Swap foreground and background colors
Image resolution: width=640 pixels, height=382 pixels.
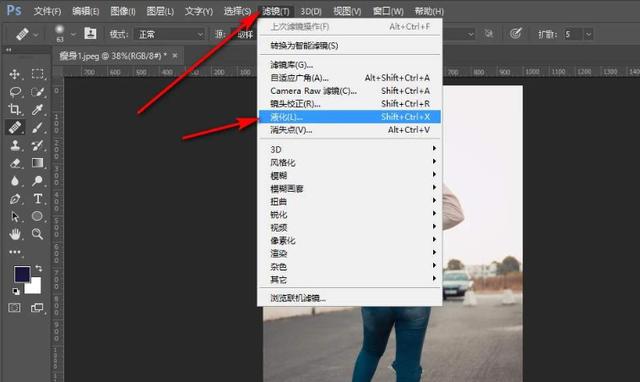point(38,268)
